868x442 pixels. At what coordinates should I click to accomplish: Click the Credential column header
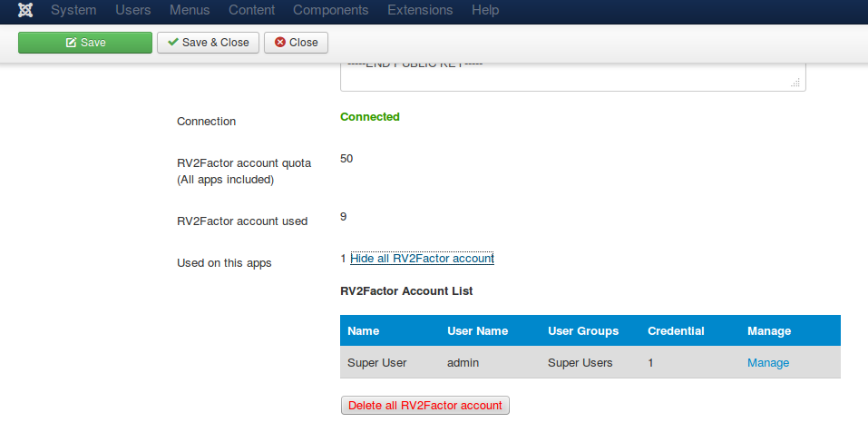pyautogui.click(x=676, y=331)
